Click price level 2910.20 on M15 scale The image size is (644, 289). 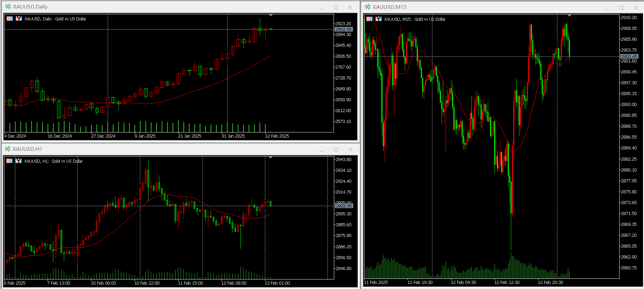[629, 18]
